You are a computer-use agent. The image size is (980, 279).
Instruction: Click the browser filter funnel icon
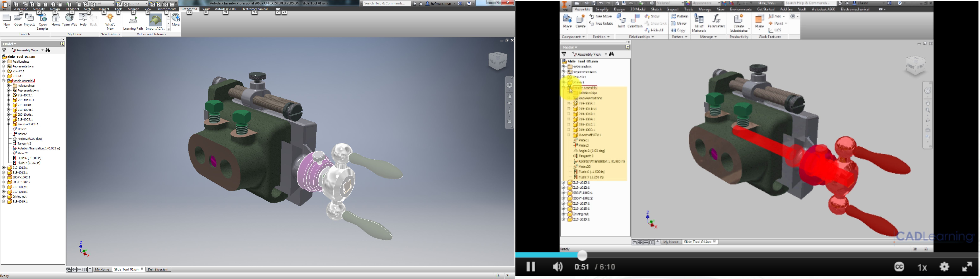pos(4,50)
